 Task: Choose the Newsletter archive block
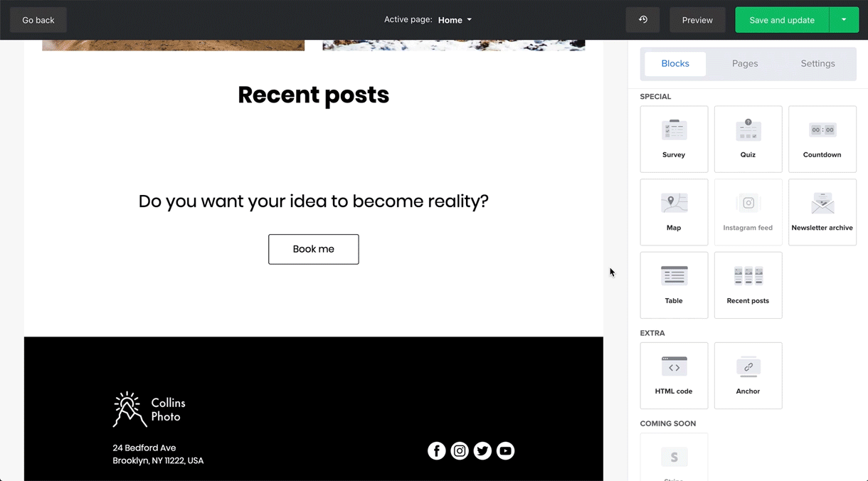click(x=822, y=211)
